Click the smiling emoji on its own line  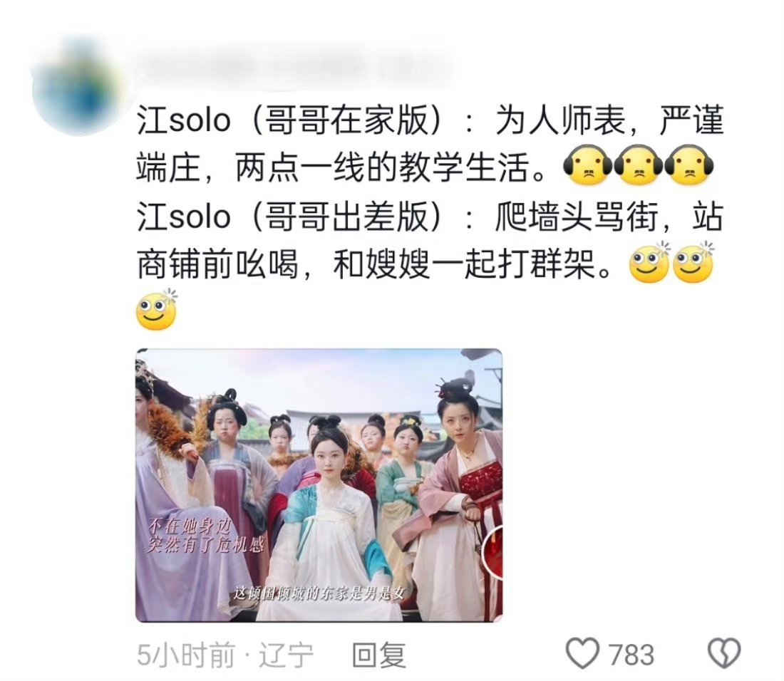click(x=157, y=310)
